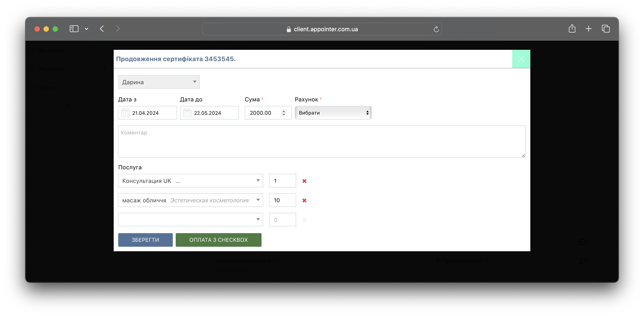Screen dimensions: 644x316
Task: Click the empty quantity field showing 0
Action: pos(283,220)
